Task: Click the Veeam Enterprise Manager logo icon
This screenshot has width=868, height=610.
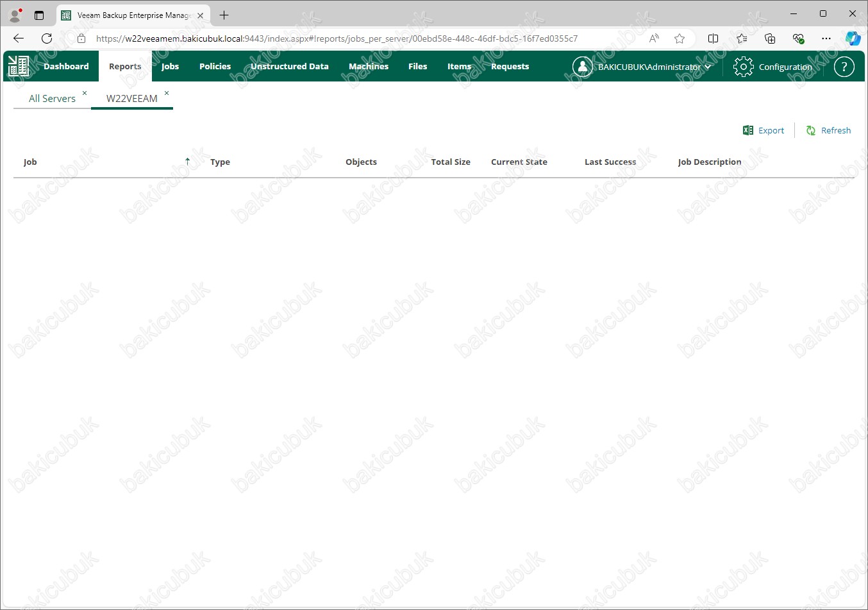Action: point(18,66)
